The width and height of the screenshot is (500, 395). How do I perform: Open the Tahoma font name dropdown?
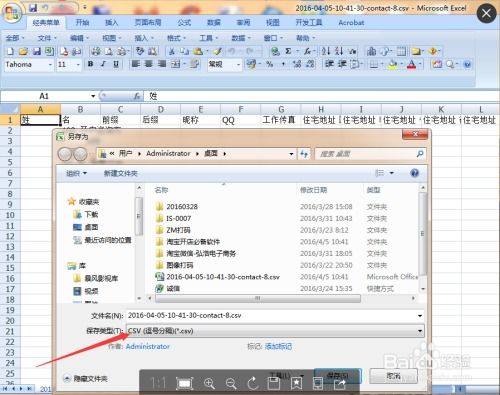coord(50,64)
